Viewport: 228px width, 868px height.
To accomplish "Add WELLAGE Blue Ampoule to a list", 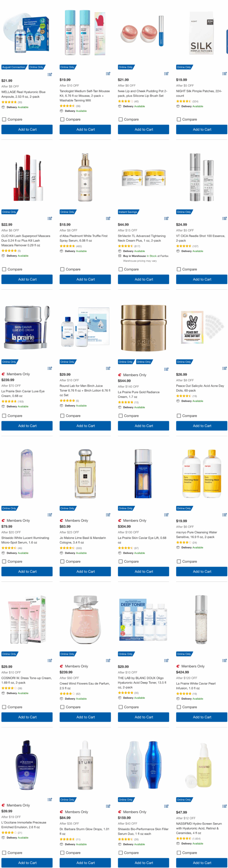I will click(50, 74).
